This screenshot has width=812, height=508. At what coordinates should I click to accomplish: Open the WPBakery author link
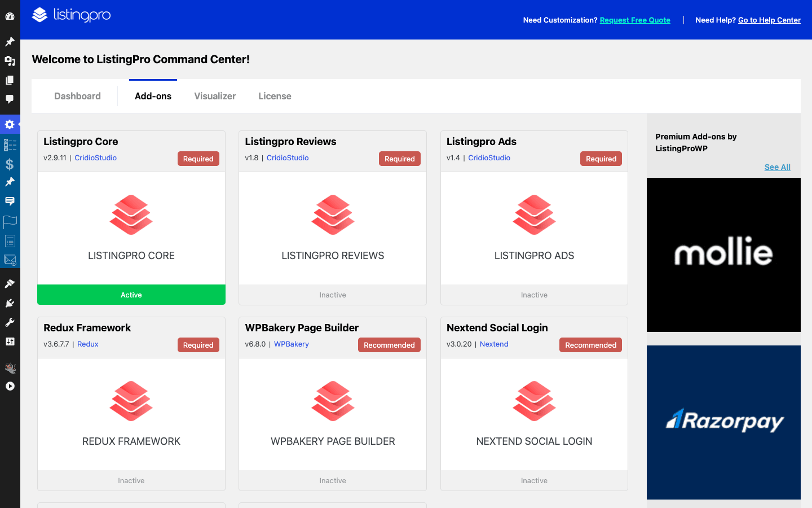click(292, 344)
